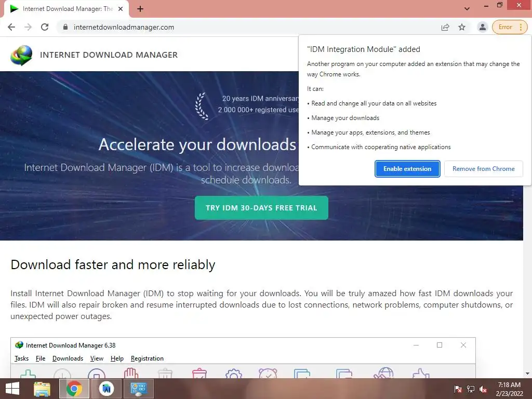Image resolution: width=532 pixels, height=399 pixels.
Task: Click the control panel taskbar icon
Action: [138, 389]
